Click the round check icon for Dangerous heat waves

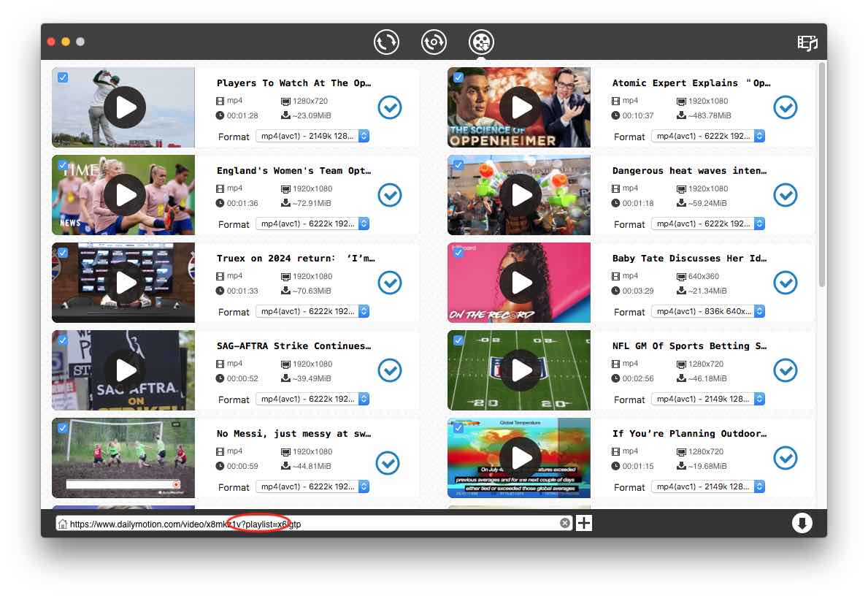785,195
